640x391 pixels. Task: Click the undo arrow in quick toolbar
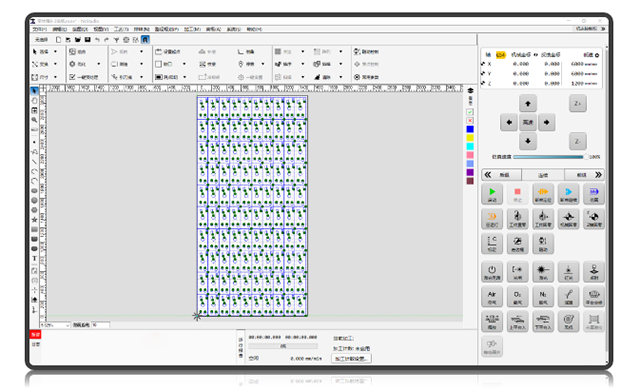pos(97,40)
